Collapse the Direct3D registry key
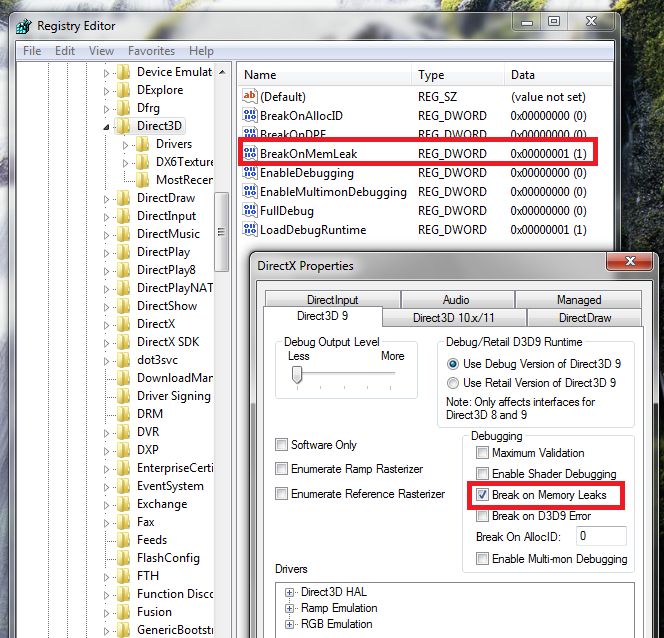The height and width of the screenshot is (638, 664). tap(106, 127)
